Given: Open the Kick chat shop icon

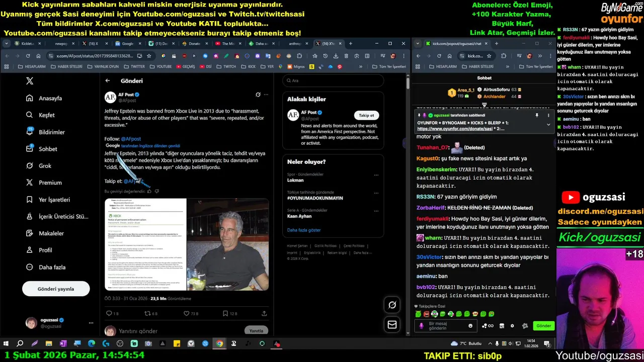Looking at the screenshot, I should [x=502, y=326].
